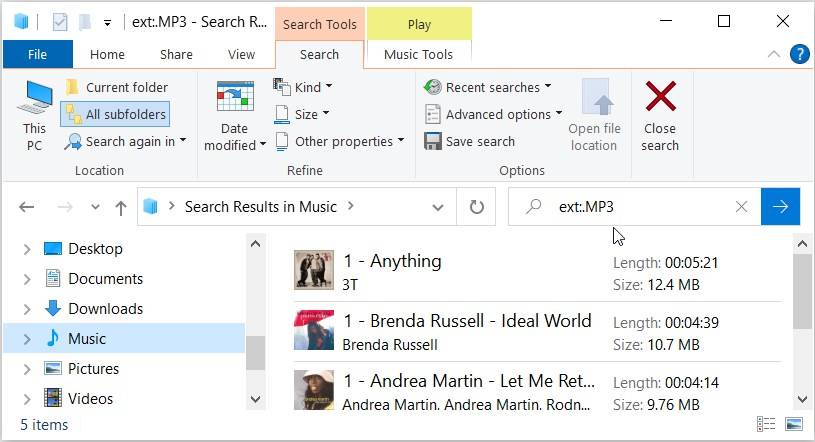Select Pictures in the navigation pane
815x442 pixels.
click(x=94, y=369)
